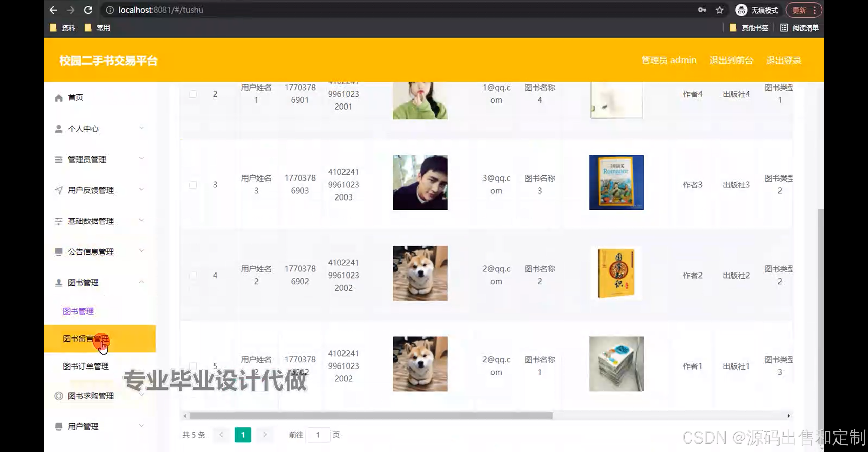This screenshot has width=868, height=452.
Task: Click the 用户管理 sidebar icon
Action: (x=58, y=426)
